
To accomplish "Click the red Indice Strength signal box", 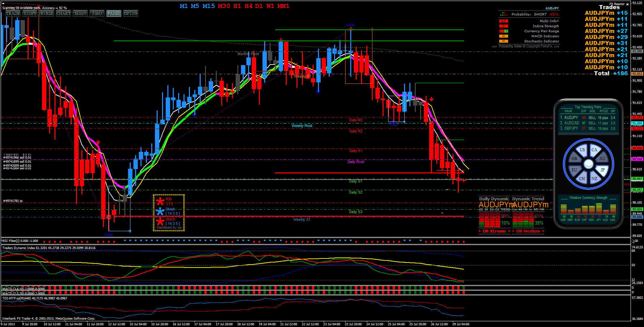I will coord(504,26).
